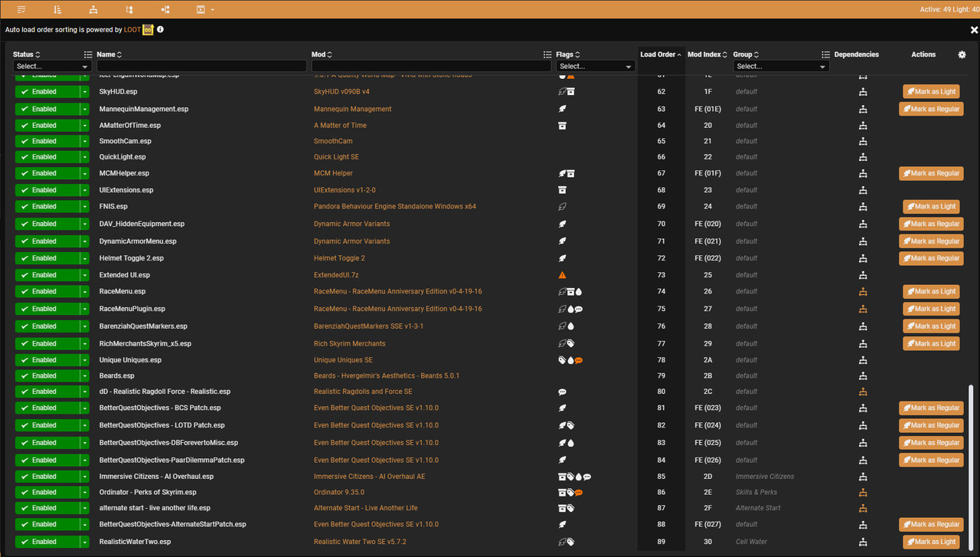This screenshot has height=557, width=980.
Task: Toggle Enabled status for SkyHUD.esp
Action: tap(47, 91)
